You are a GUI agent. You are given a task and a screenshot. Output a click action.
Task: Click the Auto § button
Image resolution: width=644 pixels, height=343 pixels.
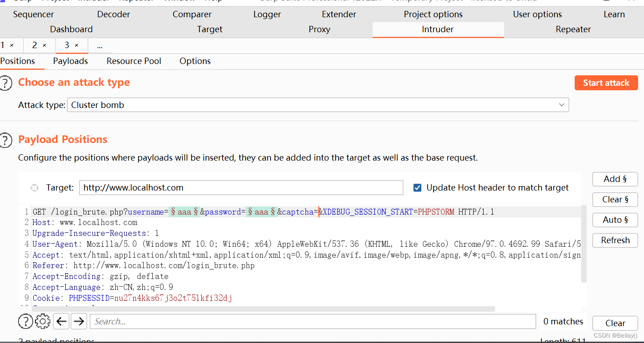tap(615, 220)
